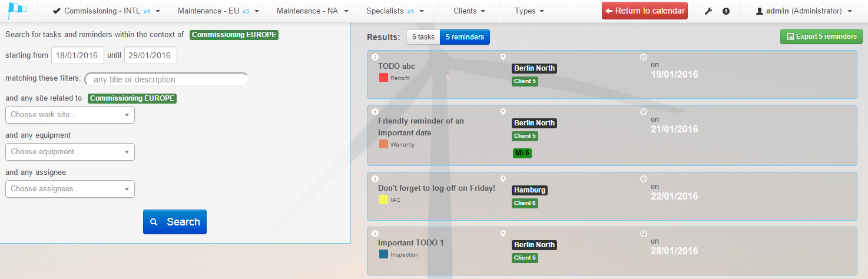Click the red Retrofit color swatch
Image resolution: width=868 pixels, height=279 pixels.
tap(383, 78)
